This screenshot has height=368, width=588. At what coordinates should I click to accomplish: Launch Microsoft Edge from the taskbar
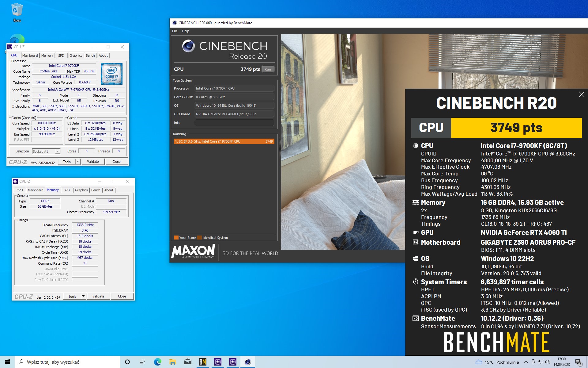157,362
